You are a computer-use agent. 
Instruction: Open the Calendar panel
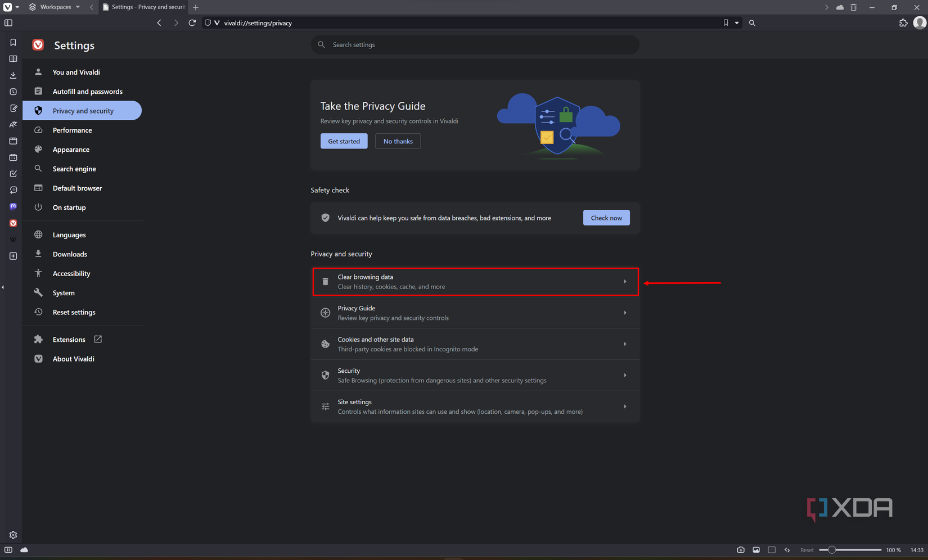pyautogui.click(x=13, y=157)
